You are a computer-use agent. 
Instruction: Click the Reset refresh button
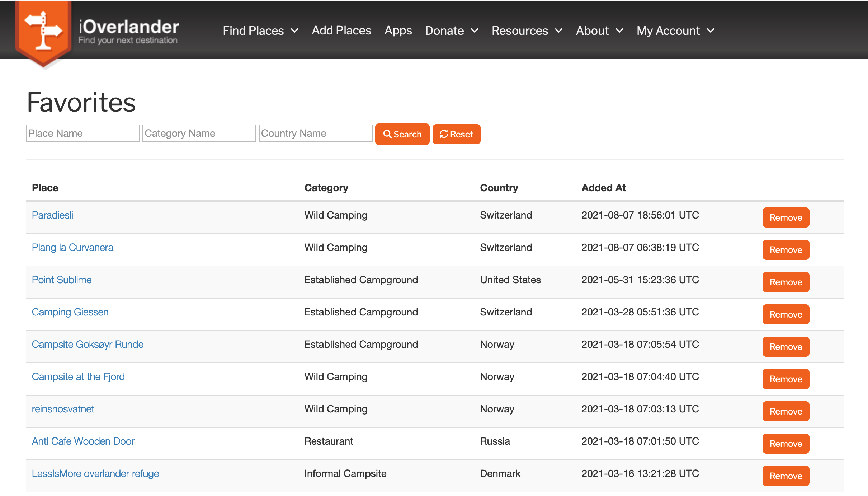pos(456,134)
